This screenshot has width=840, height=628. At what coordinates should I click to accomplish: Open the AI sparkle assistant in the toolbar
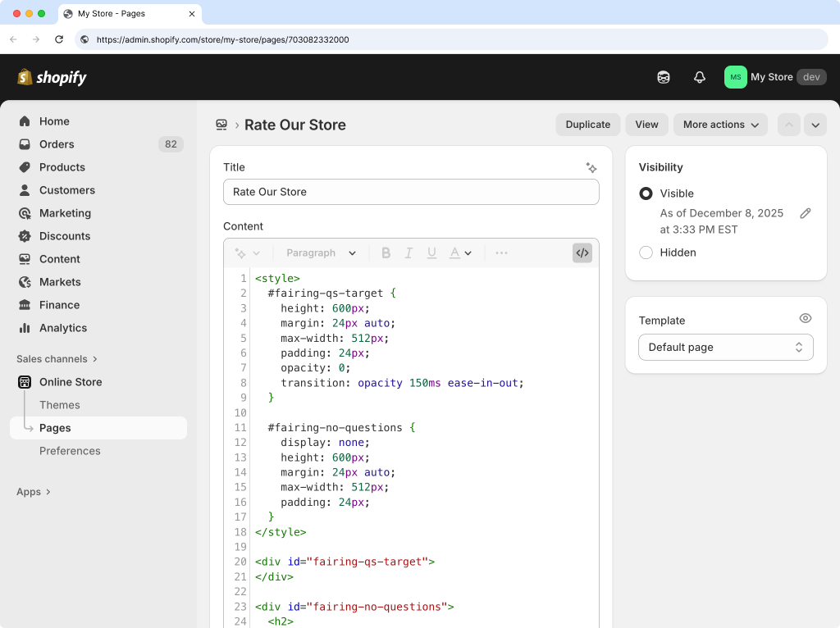pos(240,253)
